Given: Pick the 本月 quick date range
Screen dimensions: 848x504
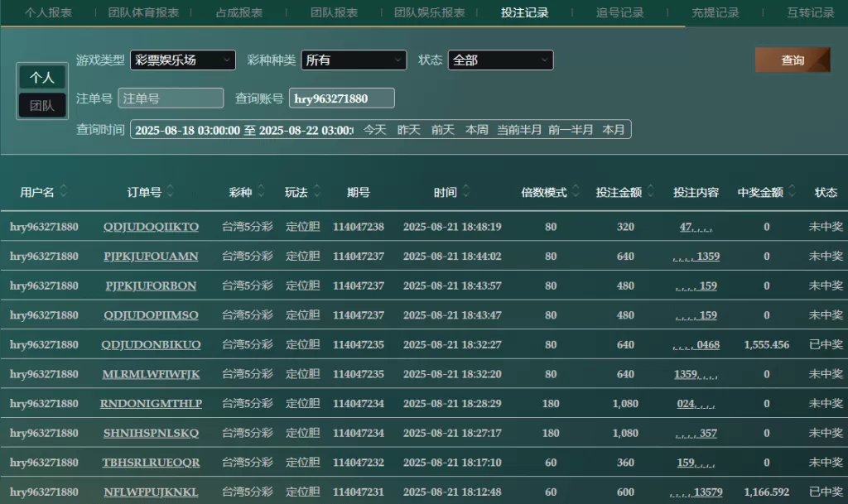Looking at the screenshot, I should [x=614, y=130].
